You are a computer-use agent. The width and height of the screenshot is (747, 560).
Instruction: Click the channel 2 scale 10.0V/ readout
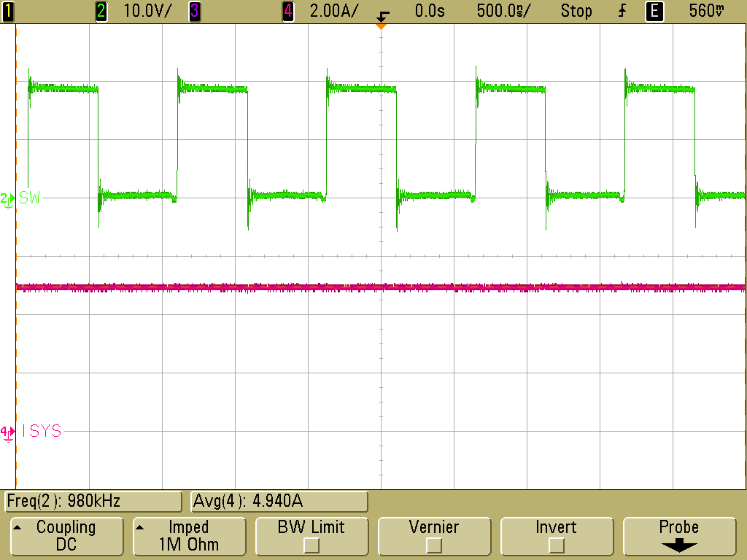147,11
